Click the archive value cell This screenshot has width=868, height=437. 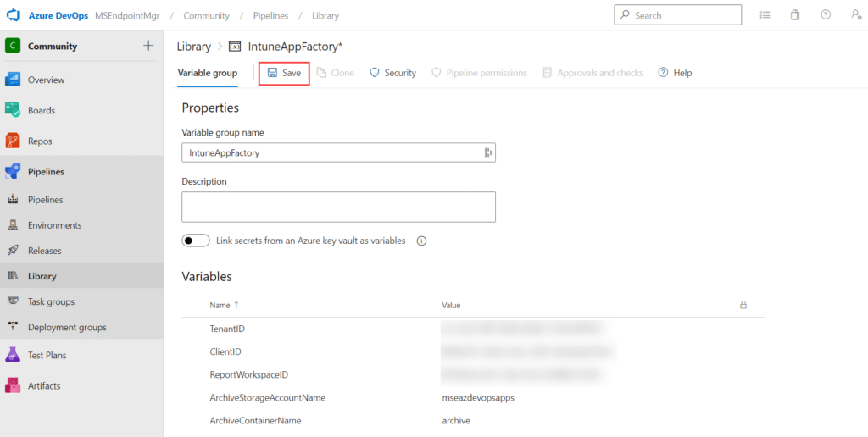456,420
